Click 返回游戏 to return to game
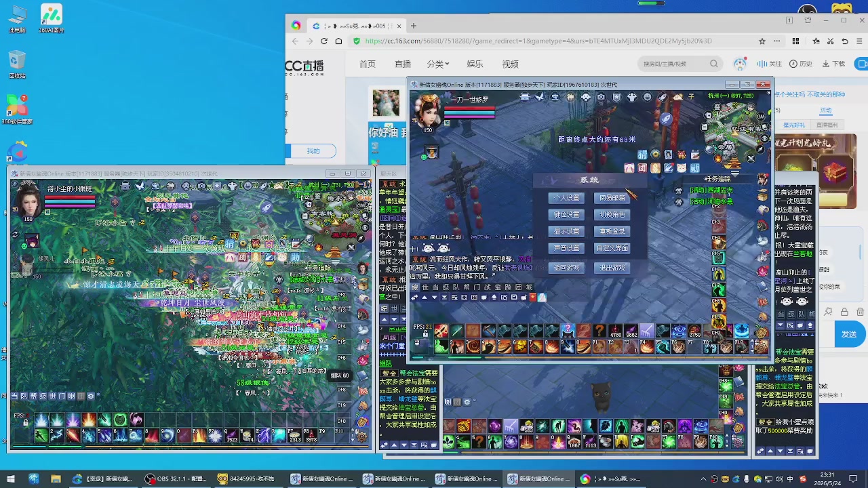 [x=567, y=268]
